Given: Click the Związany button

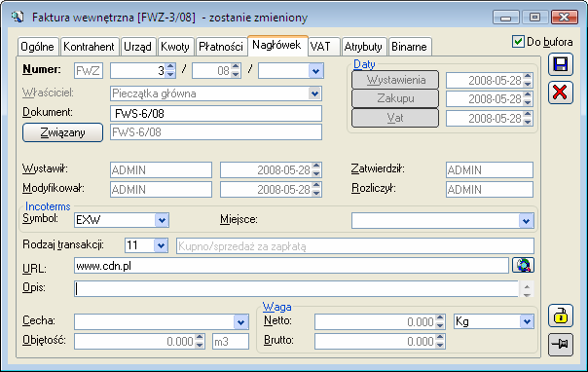Looking at the screenshot, I should tap(62, 132).
